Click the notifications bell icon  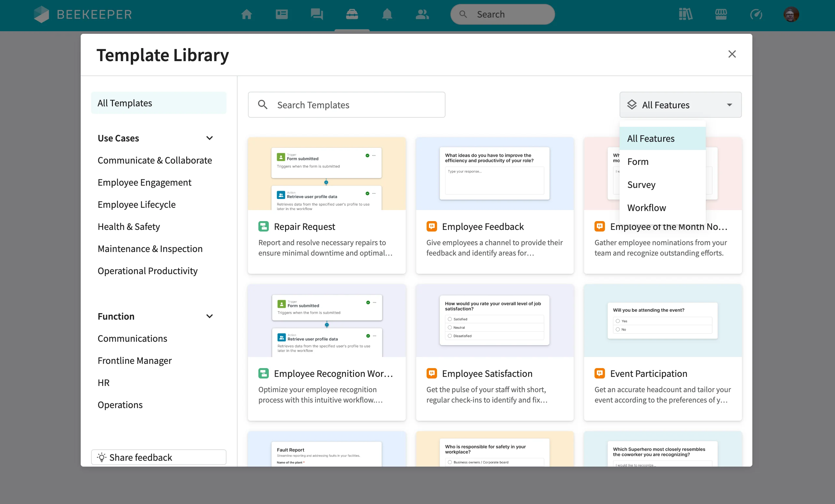pos(387,14)
